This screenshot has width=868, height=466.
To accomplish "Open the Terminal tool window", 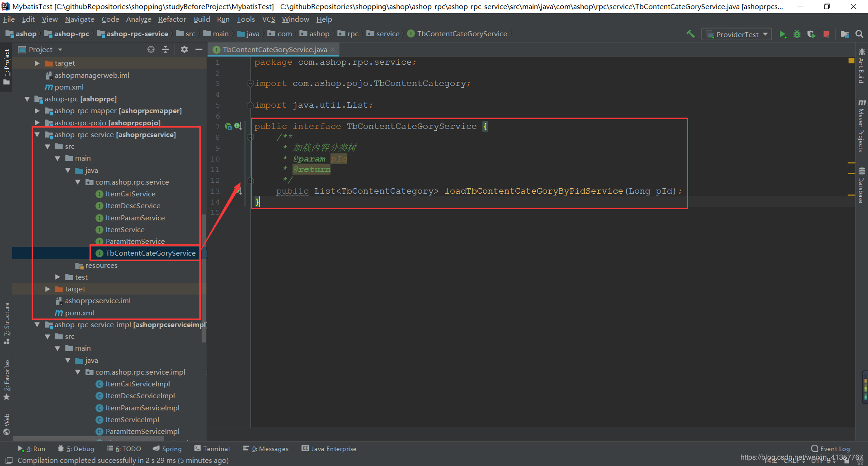I will click(x=212, y=449).
